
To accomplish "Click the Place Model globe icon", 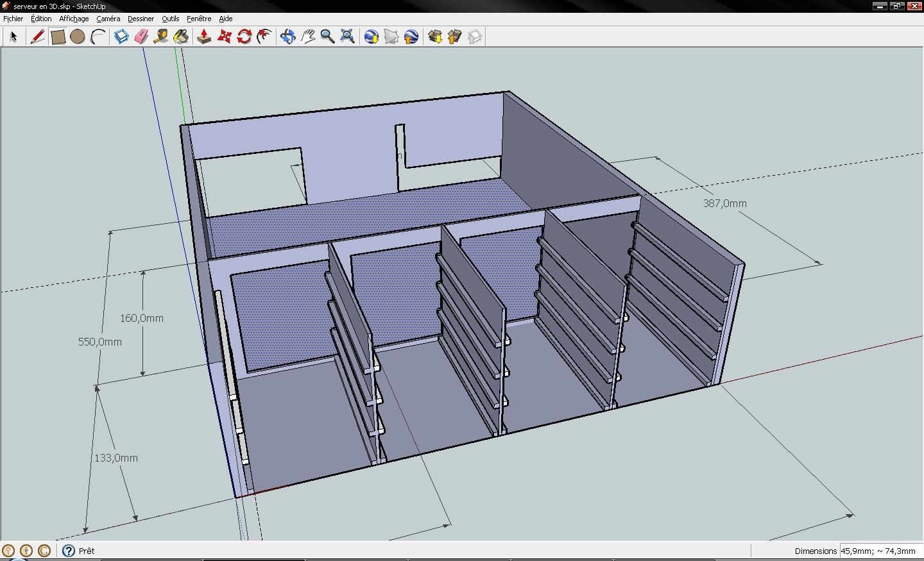I will click(411, 37).
